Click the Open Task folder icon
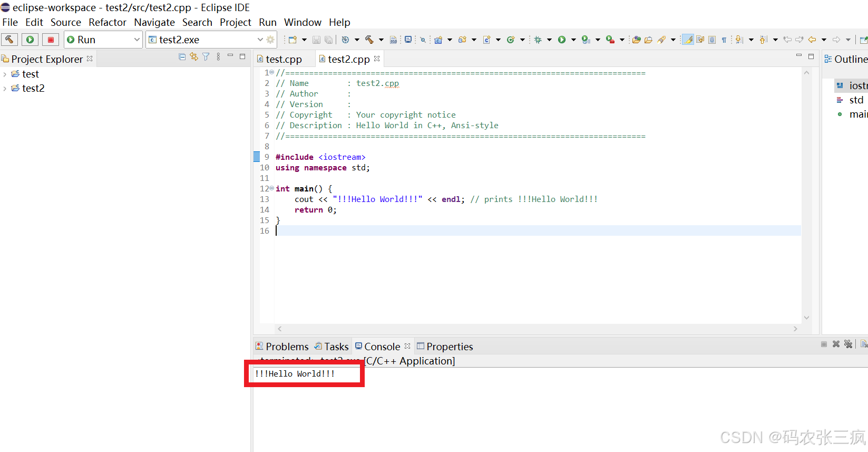This screenshot has width=868, height=452. tap(649, 40)
